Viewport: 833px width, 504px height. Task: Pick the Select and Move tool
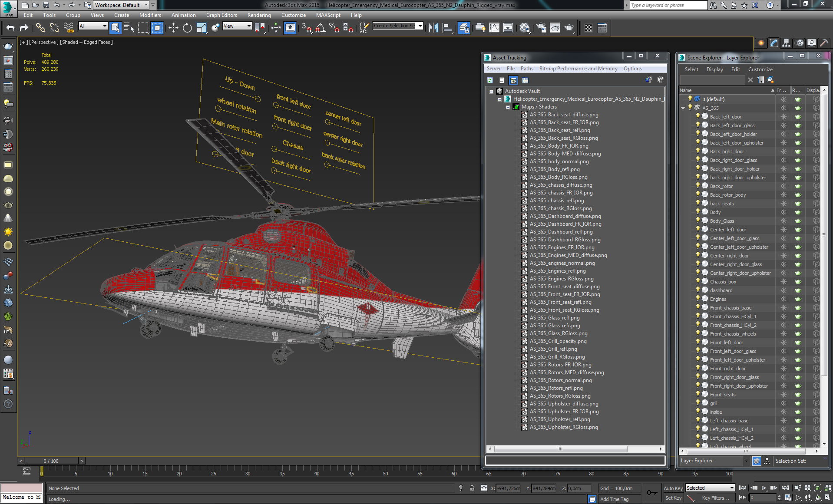tap(173, 28)
